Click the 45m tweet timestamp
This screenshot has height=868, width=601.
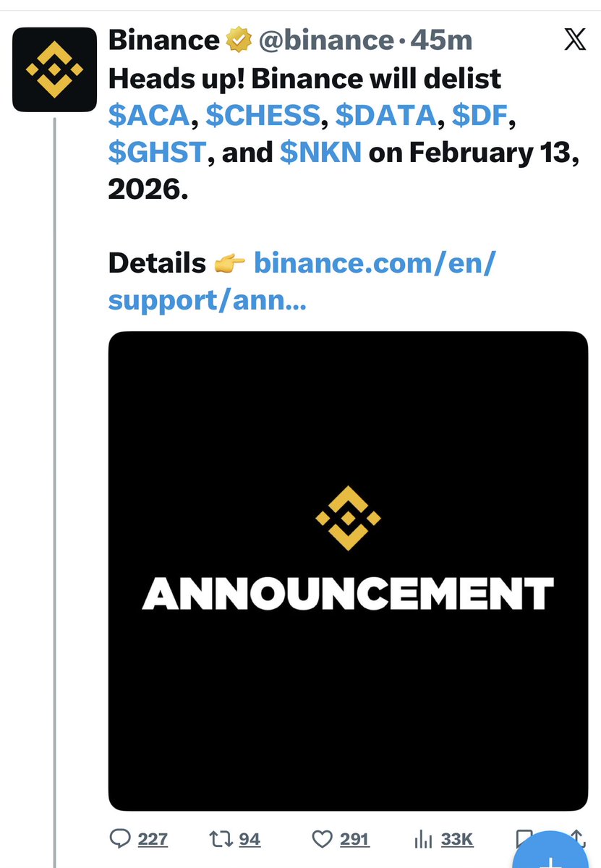[x=441, y=41]
